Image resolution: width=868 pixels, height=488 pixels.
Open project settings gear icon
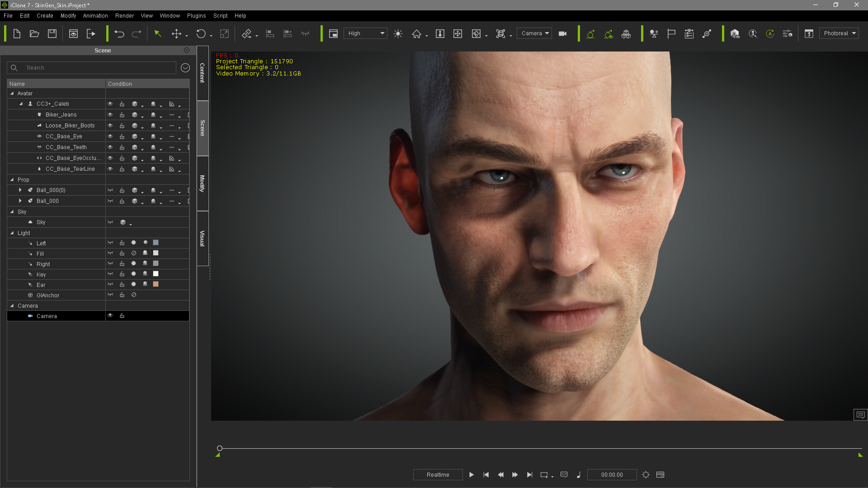(x=646, y=474)
